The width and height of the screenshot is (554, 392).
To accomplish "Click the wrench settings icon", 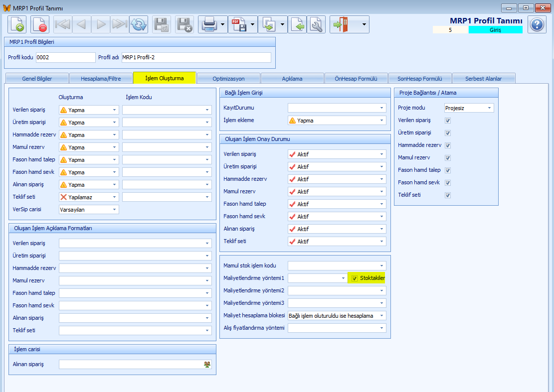I will 316,24.
